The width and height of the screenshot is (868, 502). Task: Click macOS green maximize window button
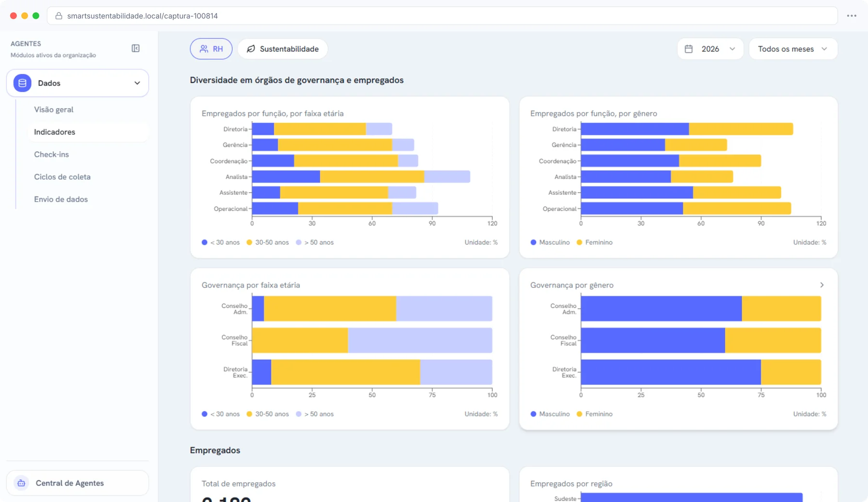(36, 16)
